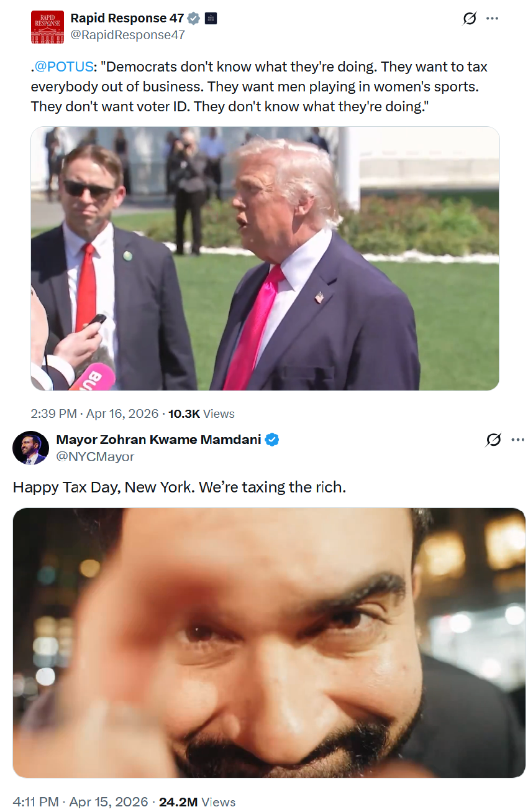This screenshot has width=528, height=812.
Task: Click the @NYCMayor handle
Action: point(95,456)
